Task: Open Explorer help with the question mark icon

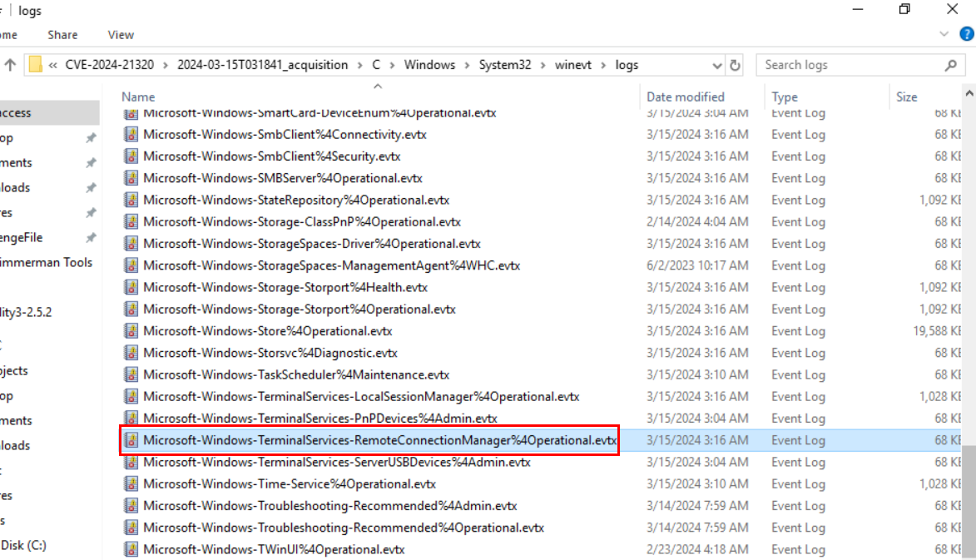Action: pyautogui.click(x=967, y=34)
